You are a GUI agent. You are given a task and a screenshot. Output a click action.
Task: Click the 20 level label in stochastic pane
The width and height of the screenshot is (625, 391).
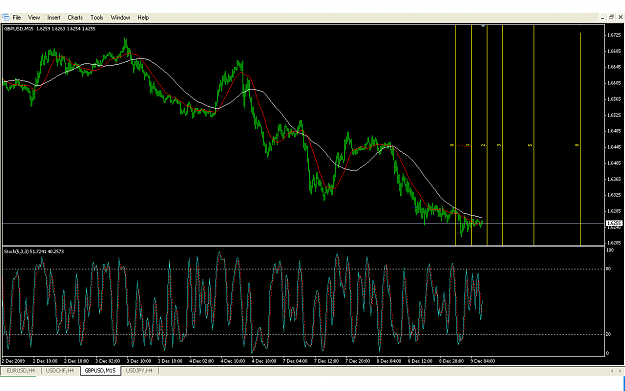tap(609, 334)
